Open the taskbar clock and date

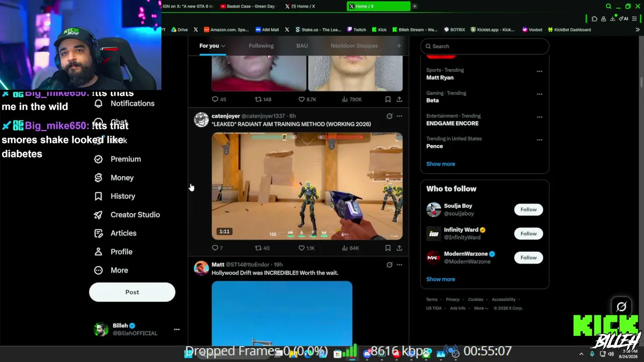(628, 354)
